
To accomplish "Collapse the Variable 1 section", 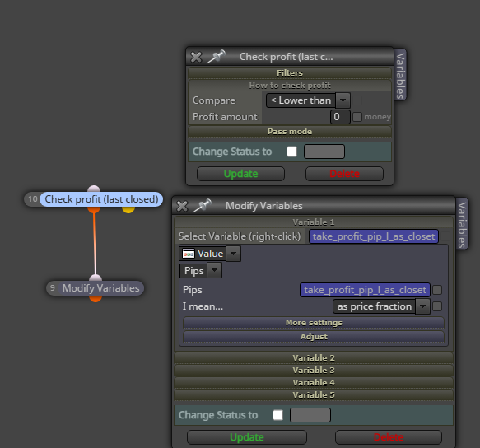I will (x=314, y=222).
